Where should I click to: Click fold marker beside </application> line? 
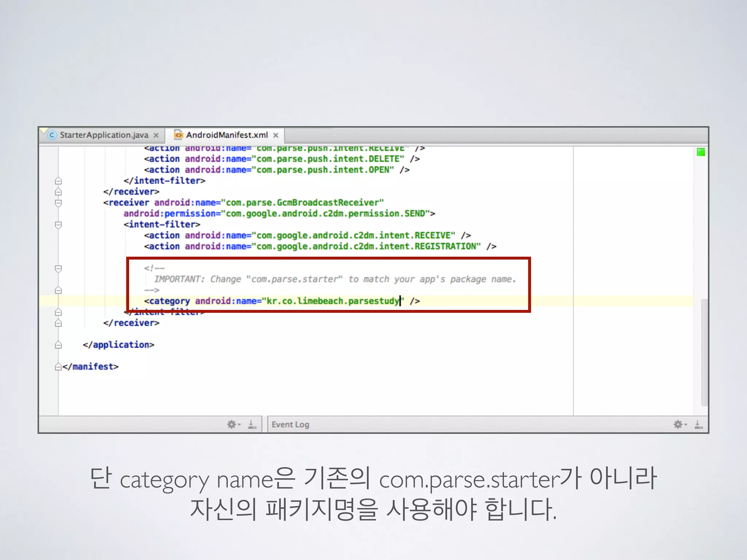(x=58, y=345)
